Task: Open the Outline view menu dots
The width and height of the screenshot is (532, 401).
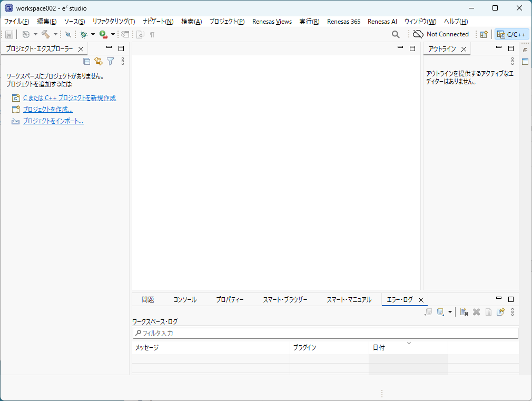Action: pyautogui.click(x=513, y=61)
